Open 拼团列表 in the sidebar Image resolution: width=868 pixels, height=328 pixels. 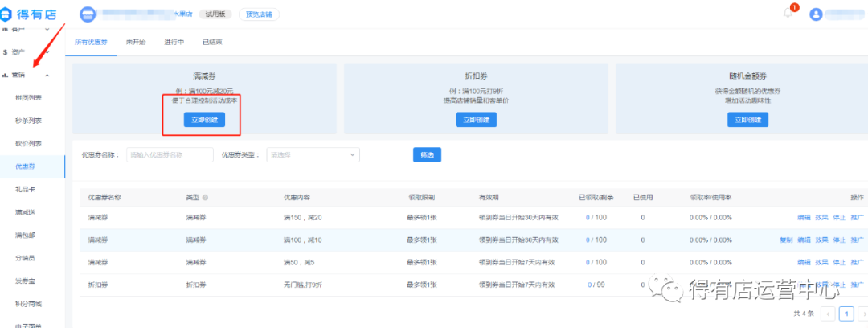[29, 97]
